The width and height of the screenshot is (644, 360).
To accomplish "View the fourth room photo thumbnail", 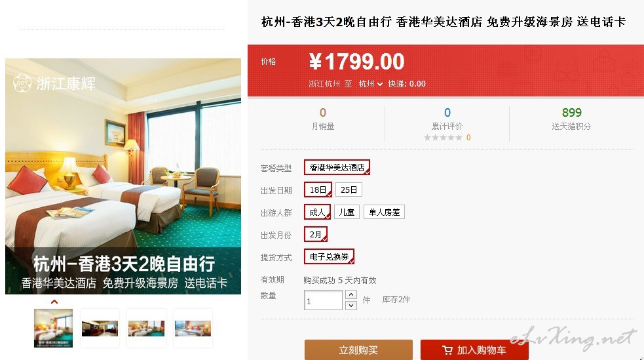I will click(193, 329).
